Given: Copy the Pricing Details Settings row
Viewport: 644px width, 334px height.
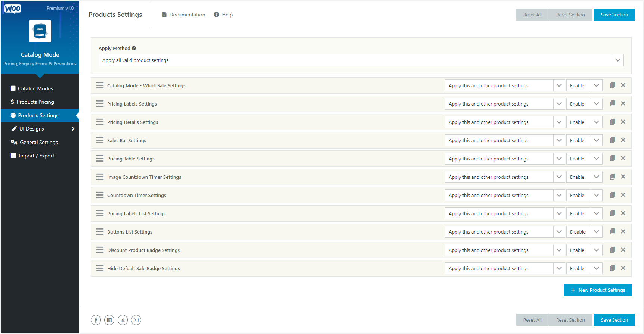Looking at the screenshot, I should (x=612, y=122).
